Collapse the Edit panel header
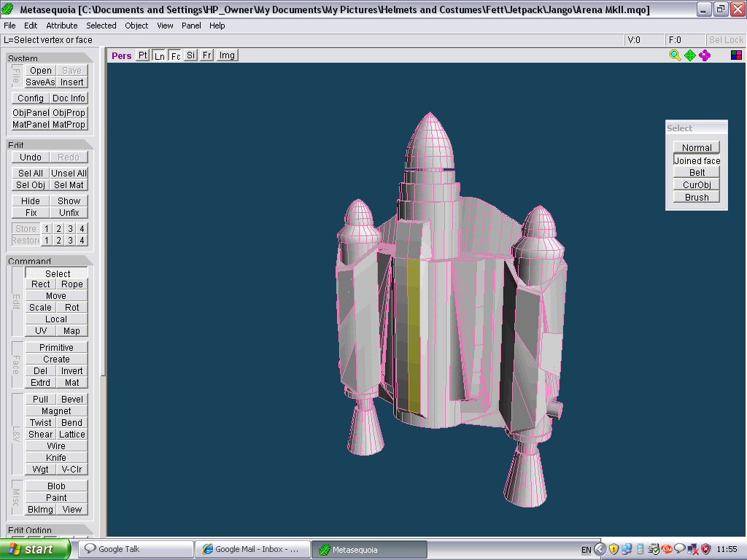 [50, 144]
